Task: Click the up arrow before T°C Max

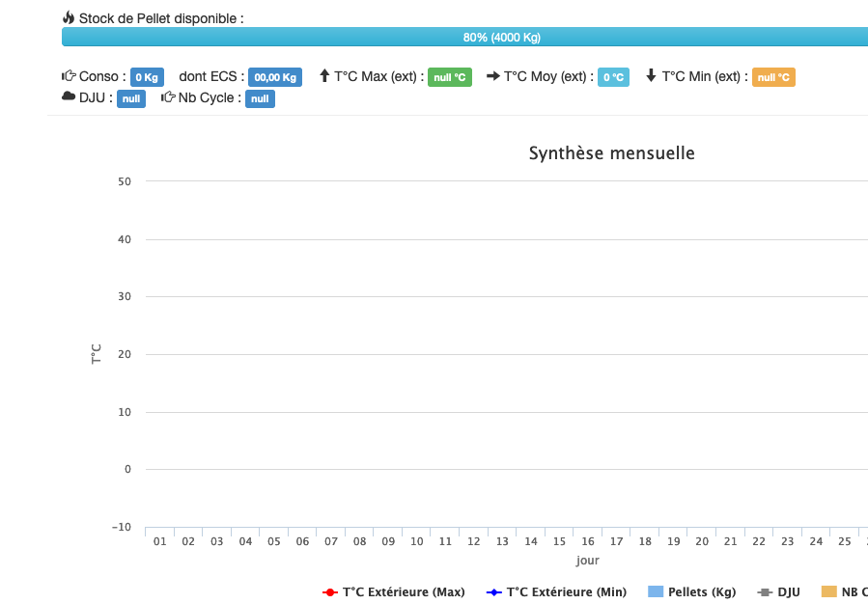Action: point(324,76)
